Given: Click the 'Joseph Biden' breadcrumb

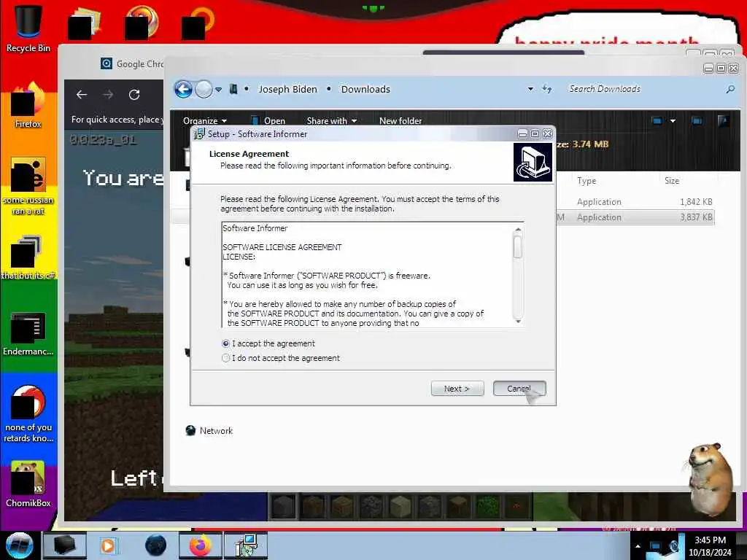Looking at the screenshot, I should (287, 90).
